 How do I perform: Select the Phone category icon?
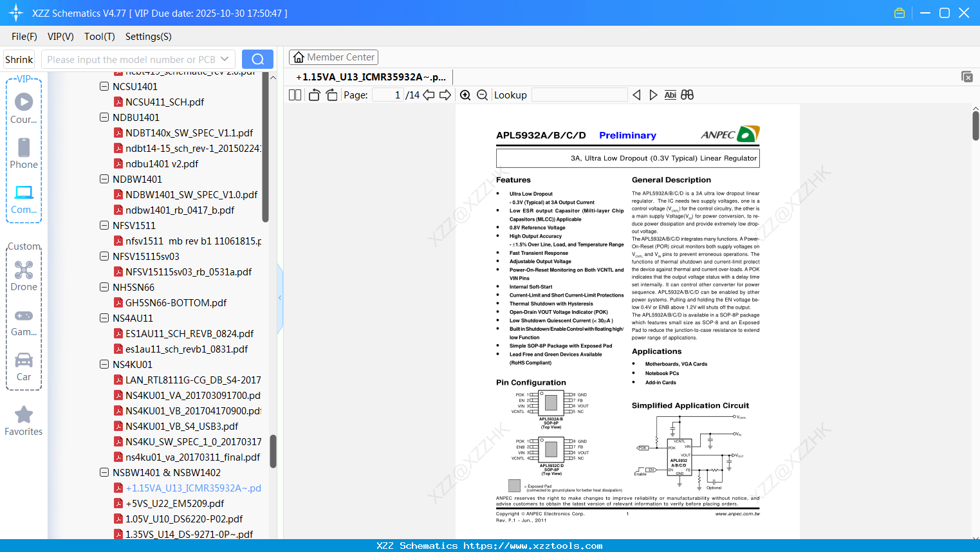[24, 153]
